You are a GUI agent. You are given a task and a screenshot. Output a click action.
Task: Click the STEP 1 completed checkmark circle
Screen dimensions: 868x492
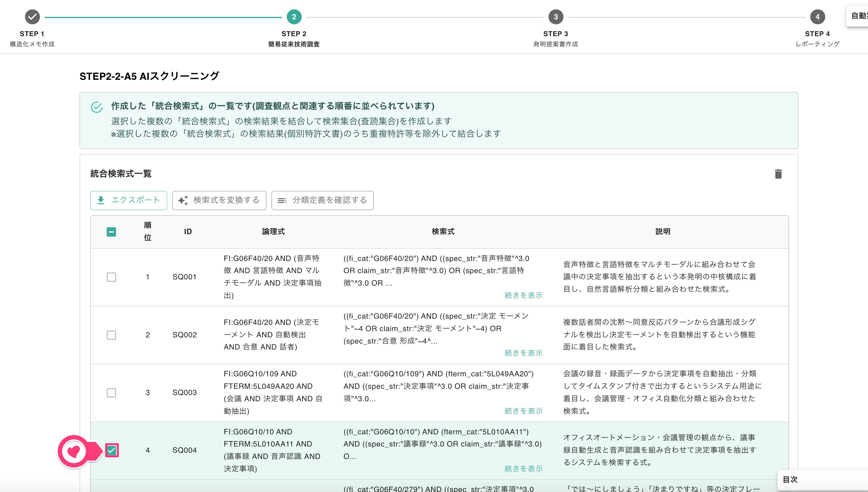[x=32, y=17]
